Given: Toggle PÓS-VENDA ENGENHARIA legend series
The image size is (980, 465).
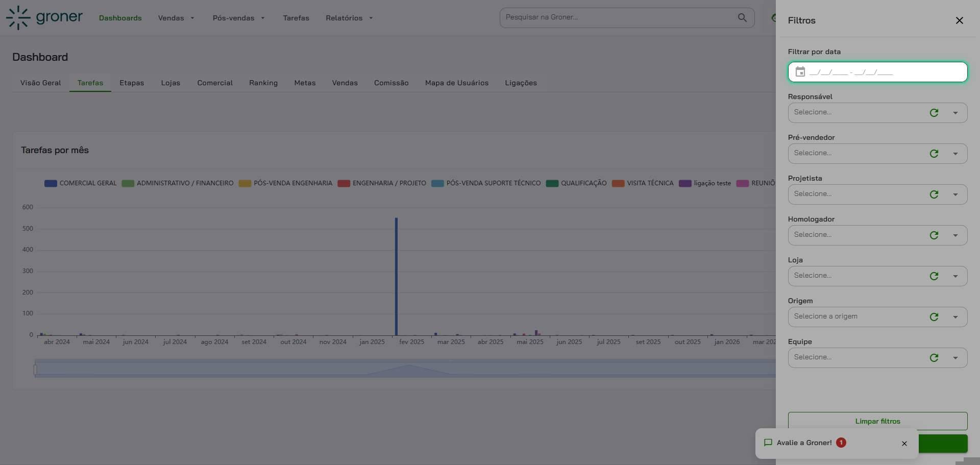Looking at the screenshot, I should click(x=285, y=183).
